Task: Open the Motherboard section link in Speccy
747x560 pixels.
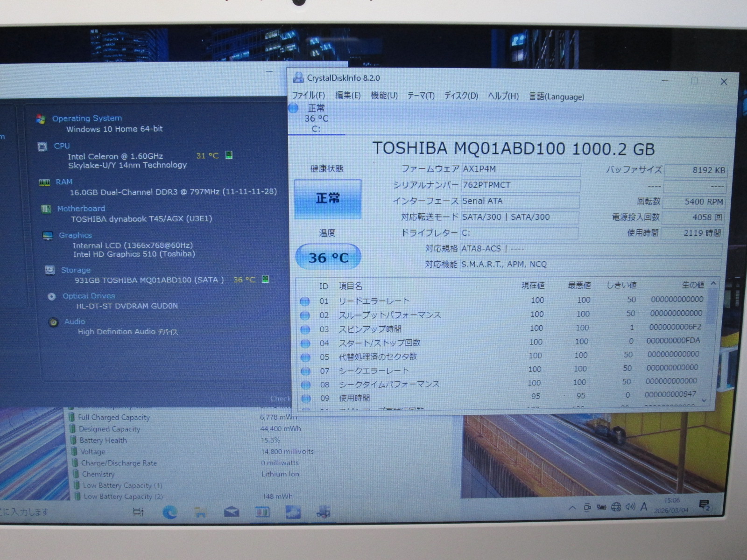Action: point(81,209)
